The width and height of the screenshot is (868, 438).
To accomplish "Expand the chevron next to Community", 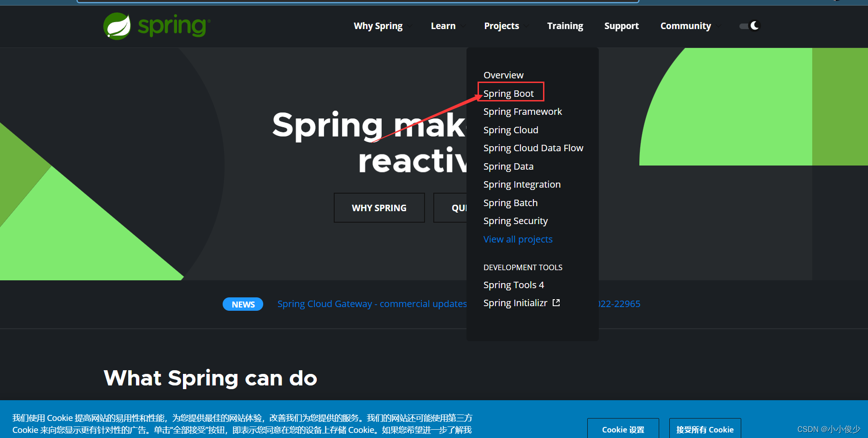I will point(718,26).
